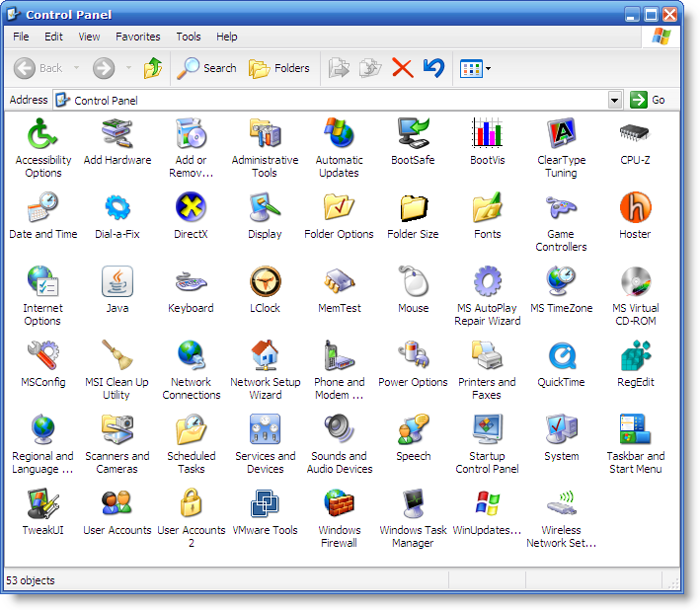Open Printers and Faxes icon
700x610 pixels.
pos(487,355)
